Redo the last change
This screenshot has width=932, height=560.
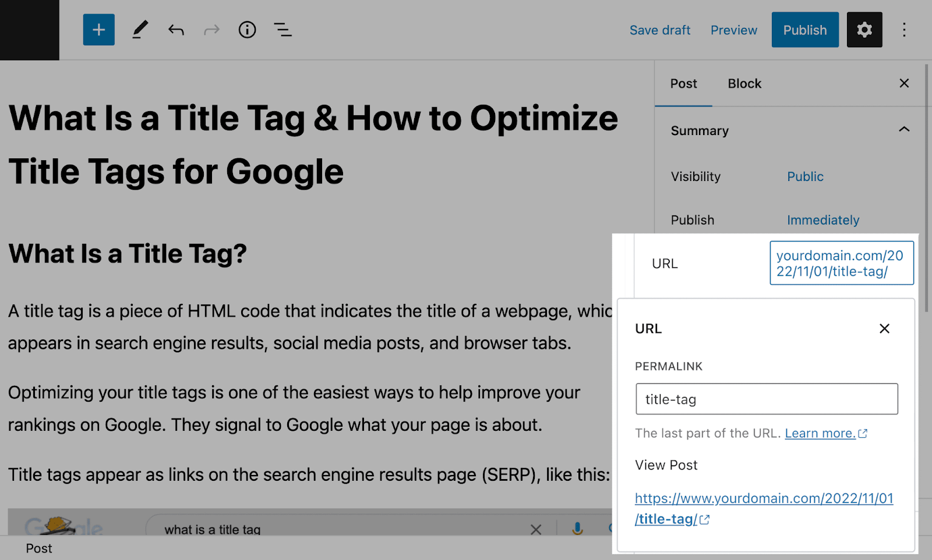(x=211, y=30)
